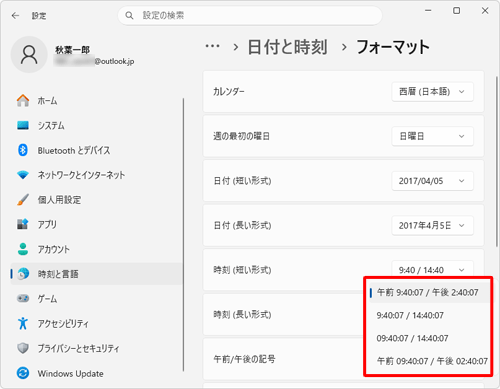Click the フォーマット page title
The image size is (500, 389).
tap(393, 47)
